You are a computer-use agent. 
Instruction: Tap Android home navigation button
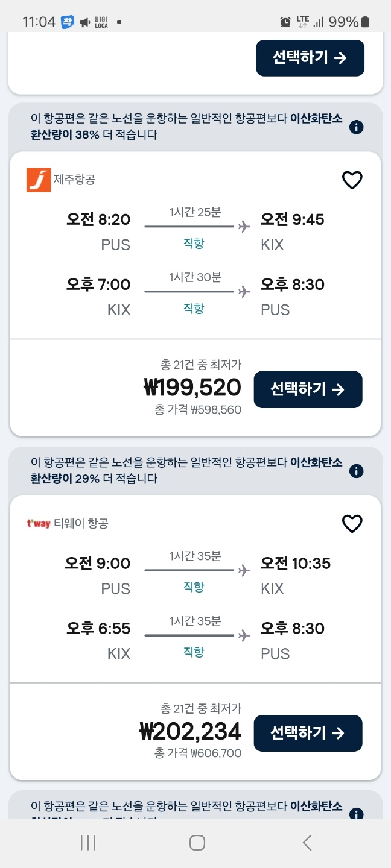click(x=197, y=842)
